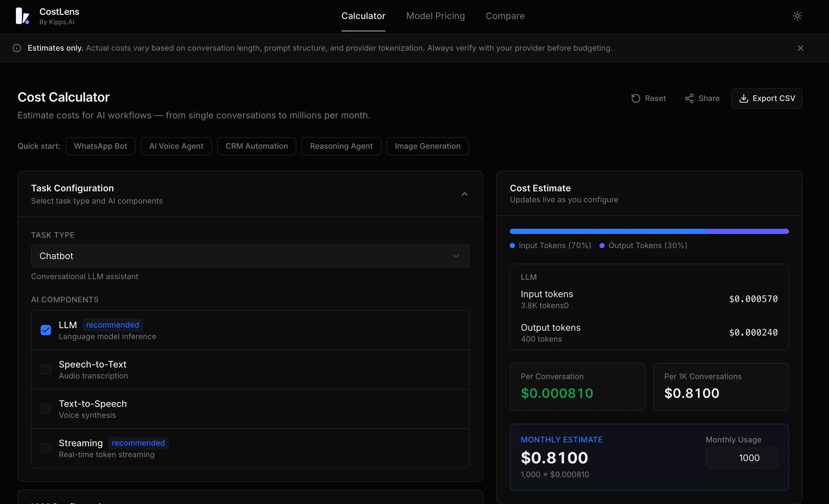Open the Compare tab
This screenshot has height=504, width=829.
point(505,16)
